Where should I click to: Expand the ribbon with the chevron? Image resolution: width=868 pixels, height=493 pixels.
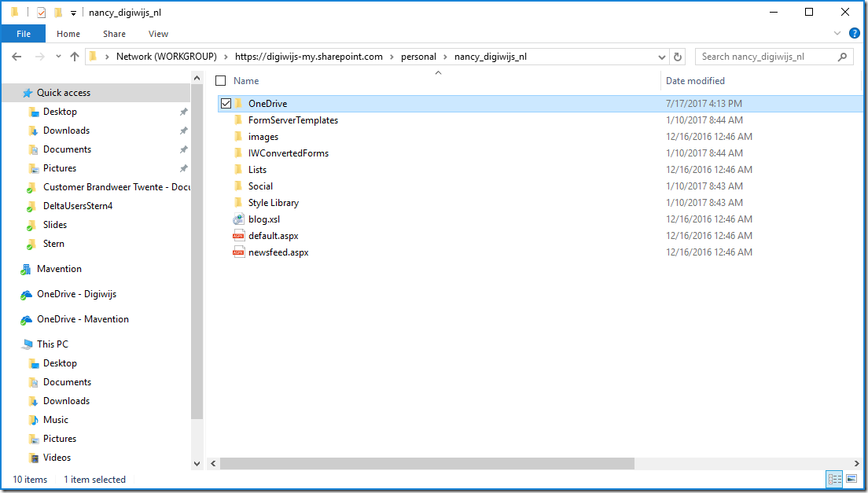click(837, 33)
